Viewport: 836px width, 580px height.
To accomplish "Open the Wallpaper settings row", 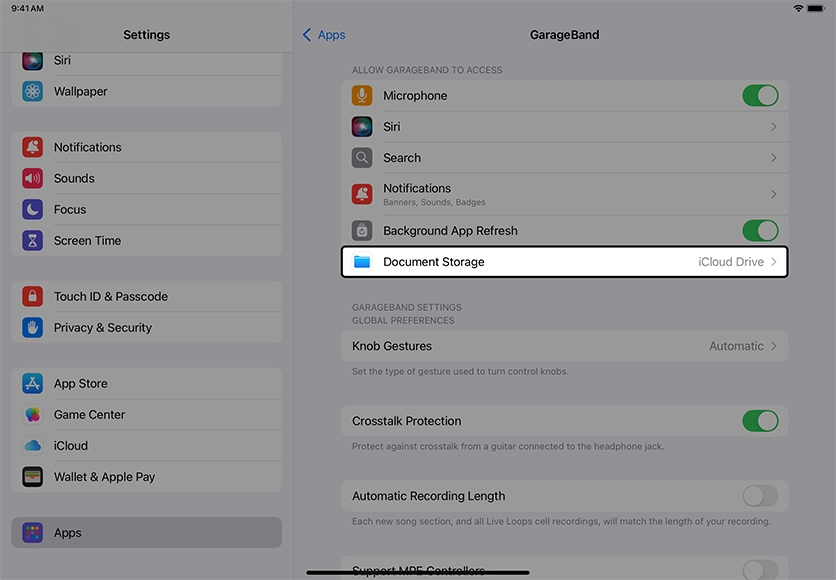I will pyautogui.click(x=80, y=92).
